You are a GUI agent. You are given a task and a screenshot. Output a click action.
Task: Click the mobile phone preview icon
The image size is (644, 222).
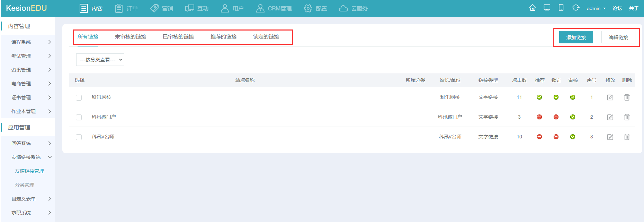click(561, 8)
